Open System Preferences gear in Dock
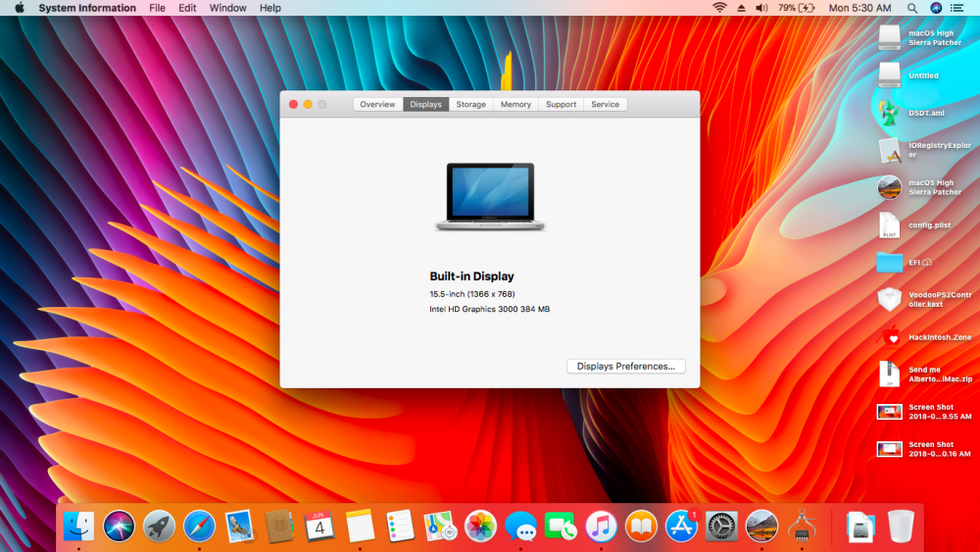 point(721,526)
